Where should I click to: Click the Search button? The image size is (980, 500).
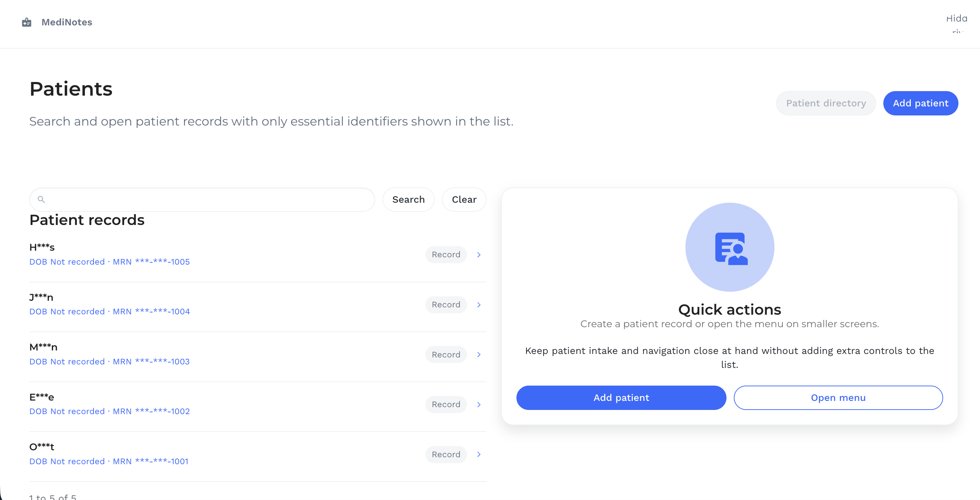[x=408, y=199]
